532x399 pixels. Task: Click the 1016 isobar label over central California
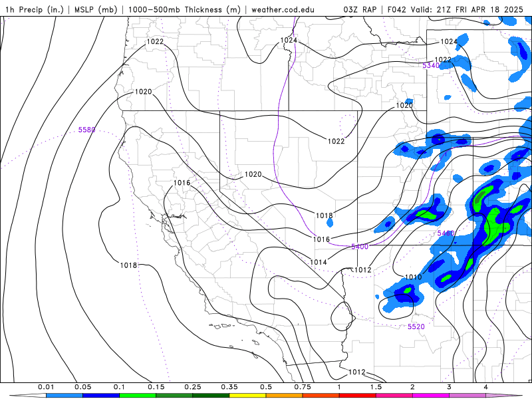tap(182, 183)
